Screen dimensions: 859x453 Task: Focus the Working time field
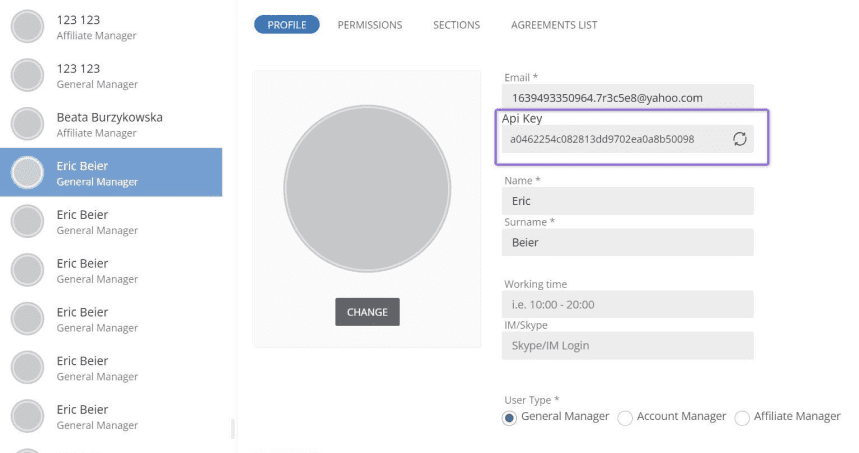point(627,304)
